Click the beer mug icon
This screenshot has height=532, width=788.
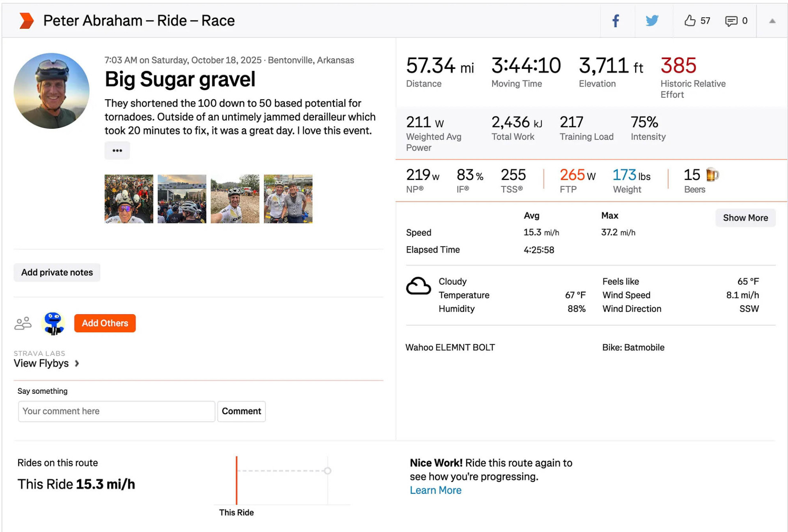coord(712,175)
